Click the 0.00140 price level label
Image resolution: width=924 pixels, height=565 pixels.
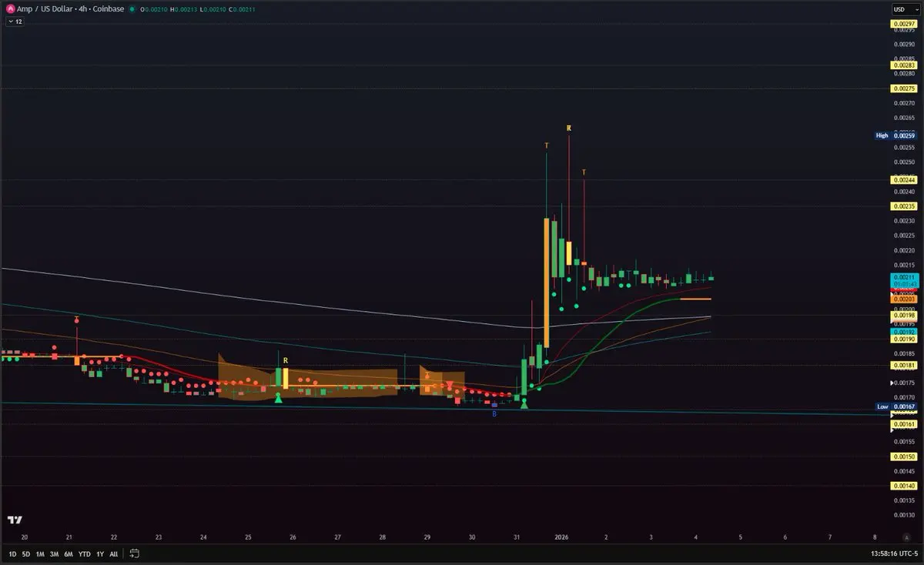coord(903,486)
